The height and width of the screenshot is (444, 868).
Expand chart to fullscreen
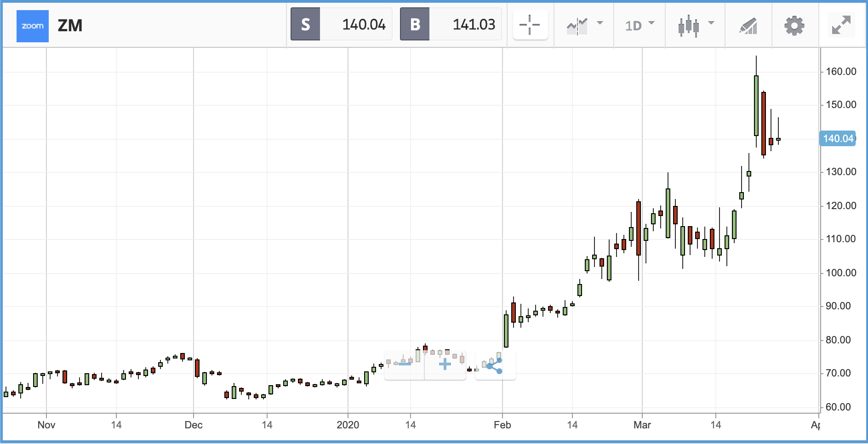(841, 25)
